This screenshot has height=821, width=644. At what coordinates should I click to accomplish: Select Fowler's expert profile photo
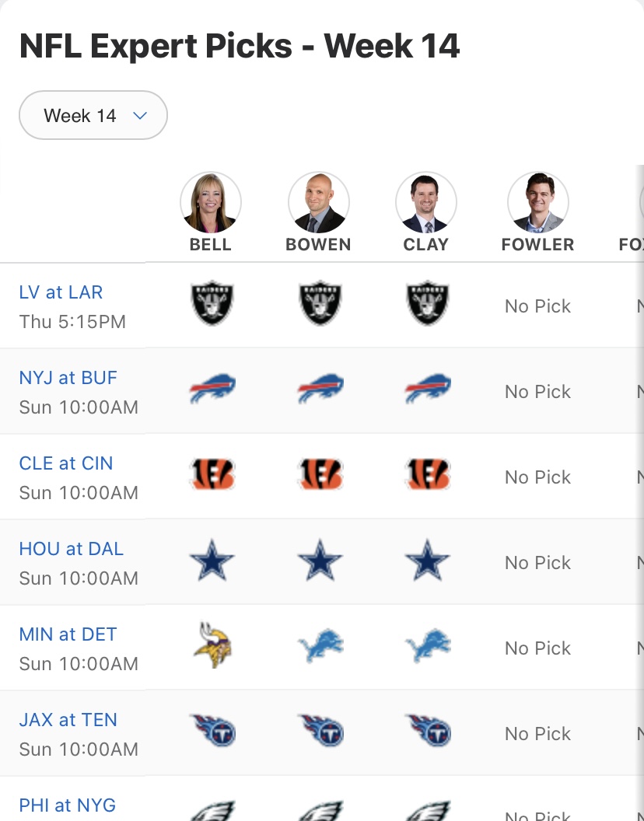[x=538, y=202]
